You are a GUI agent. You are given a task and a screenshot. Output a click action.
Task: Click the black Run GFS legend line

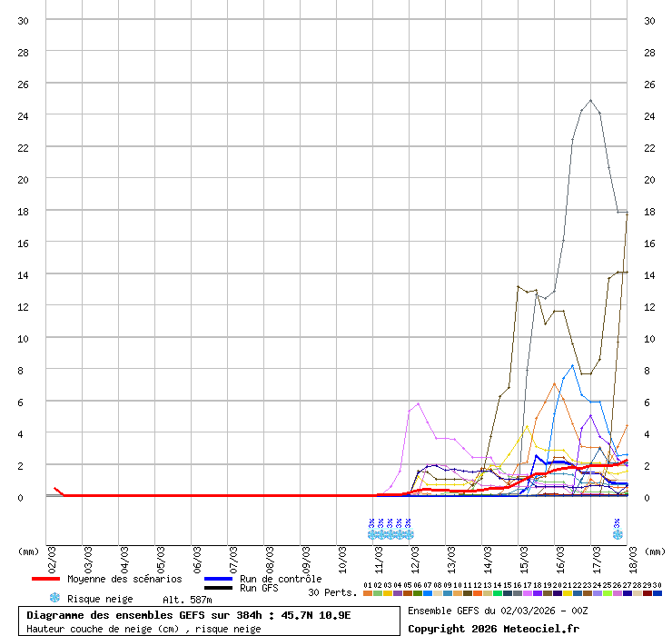point(218,589)
